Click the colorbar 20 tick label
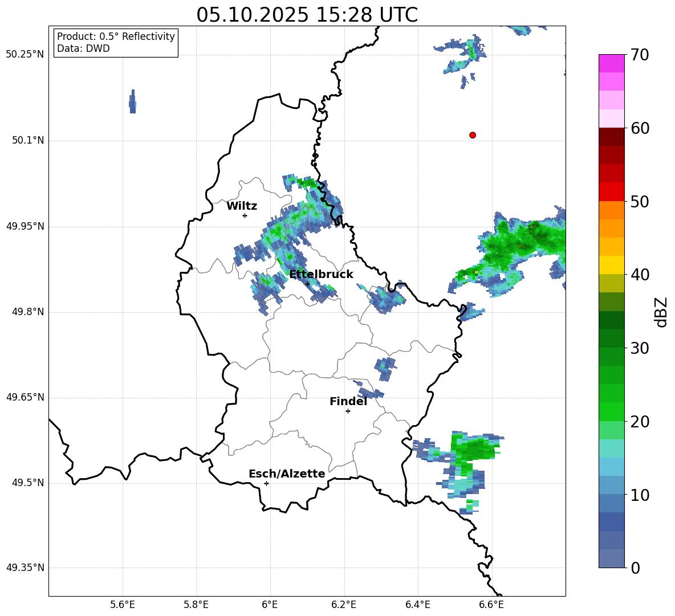 (x=640, y=422)
